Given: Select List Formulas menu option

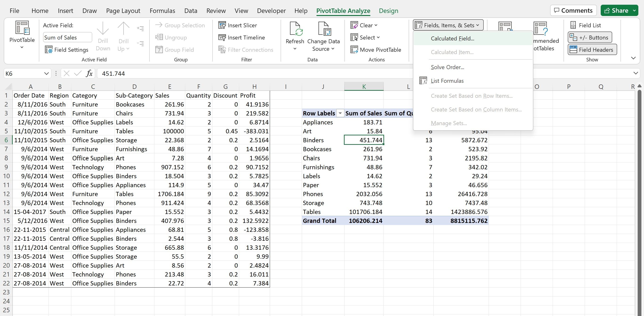Looking at the screenshot, I should click(x=447, y=80).
